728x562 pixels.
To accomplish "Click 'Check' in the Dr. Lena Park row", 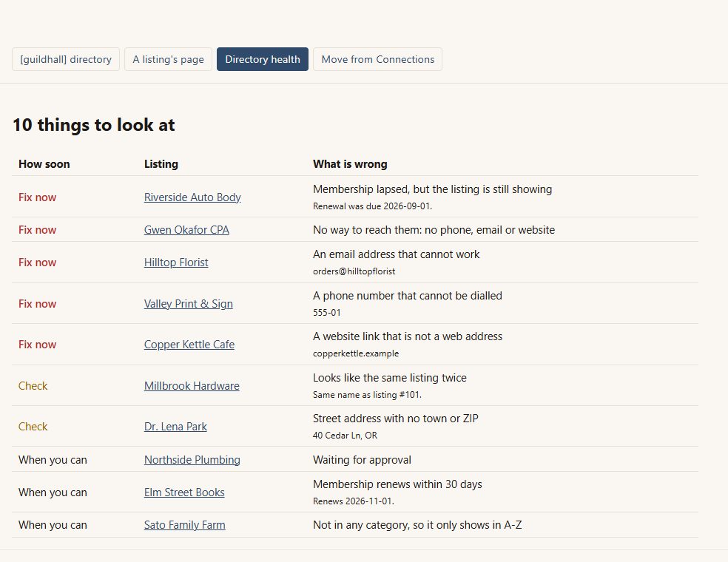I will 33,427.
